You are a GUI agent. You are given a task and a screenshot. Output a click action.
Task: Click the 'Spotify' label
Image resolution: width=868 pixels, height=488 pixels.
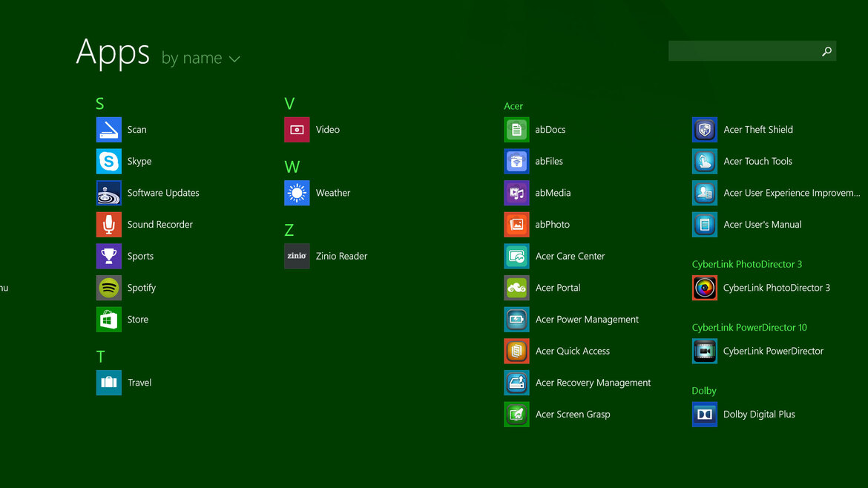(x=141, y=288)
